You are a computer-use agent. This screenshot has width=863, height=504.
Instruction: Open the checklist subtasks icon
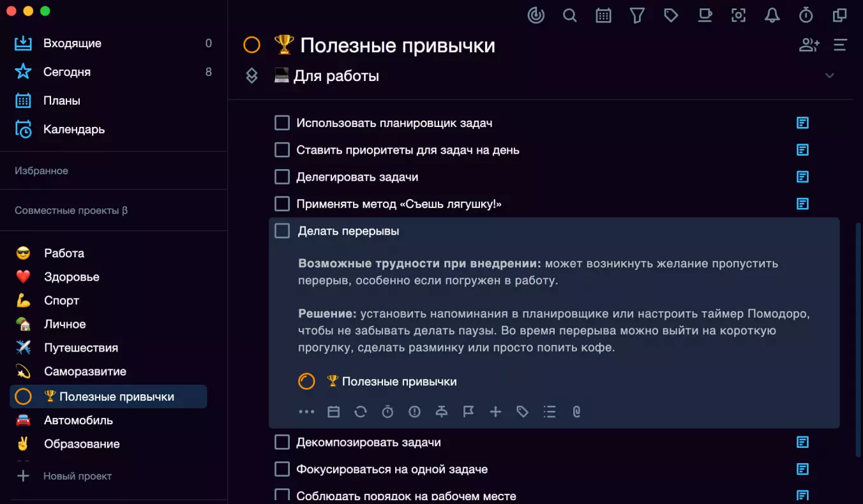point(550,412)
